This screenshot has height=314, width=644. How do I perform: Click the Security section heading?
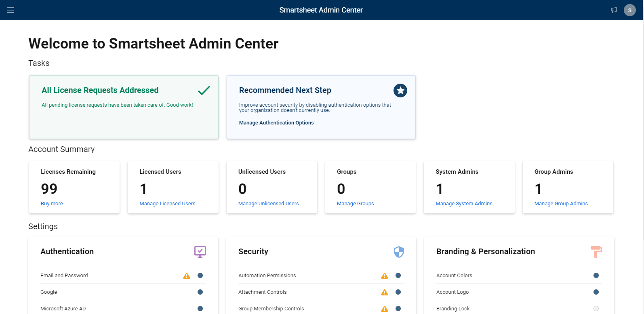pyautogui.click(x=253, y=251)
